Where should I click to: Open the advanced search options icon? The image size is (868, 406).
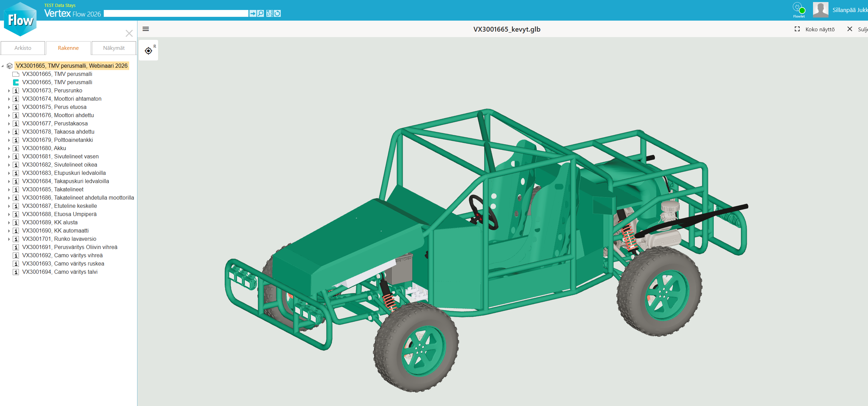[269, 13]
